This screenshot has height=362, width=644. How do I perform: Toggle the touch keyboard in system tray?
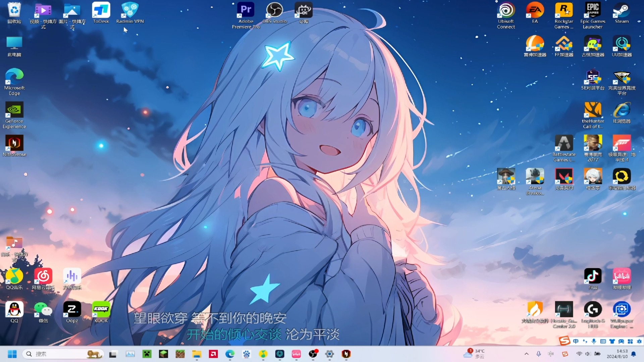[x=603, y=341]
